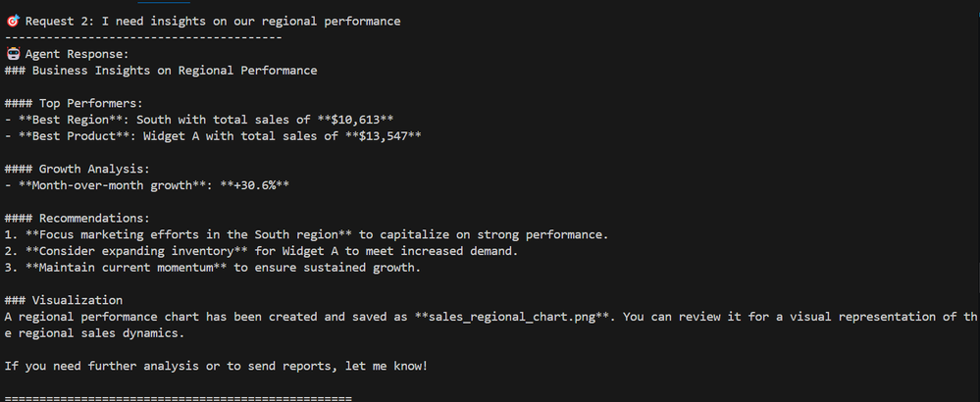Viewport: 980px width, 402px height.
Task: Click the sales_regional_chart.png filename
Action: pyautogui.click(x=512, y=317)
